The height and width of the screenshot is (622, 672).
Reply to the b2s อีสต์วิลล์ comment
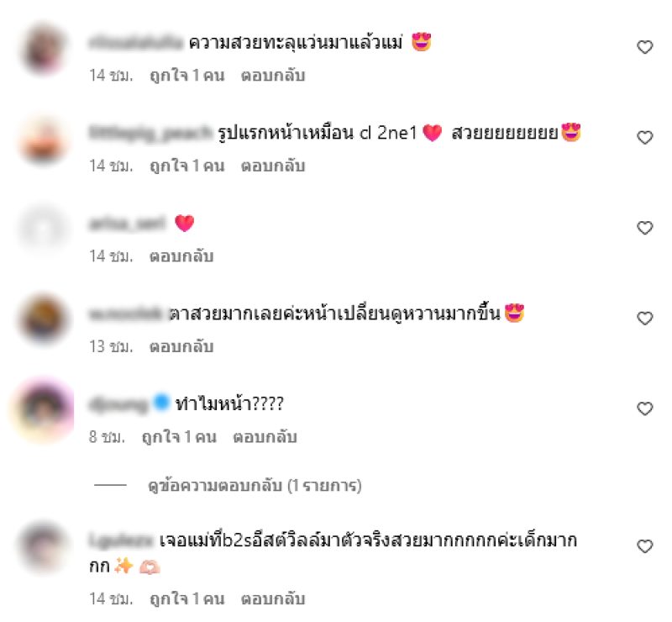click(273, 598)
